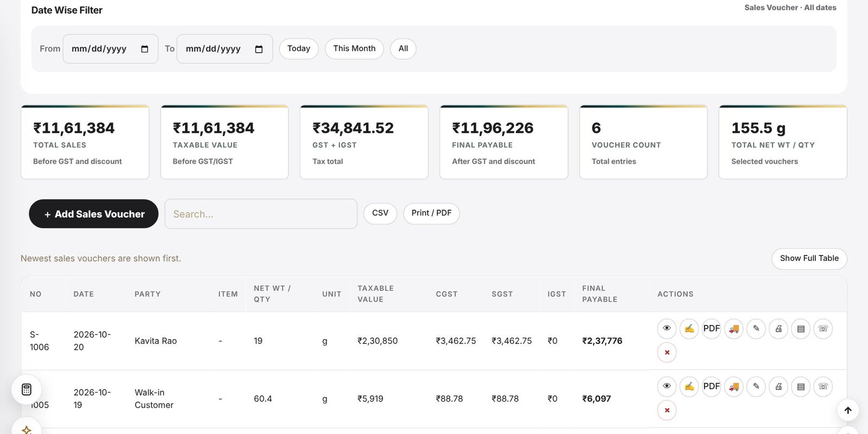Click Show Full Table button
The width and height of the screenshot is (868, 434).
(x=809, y=259)
